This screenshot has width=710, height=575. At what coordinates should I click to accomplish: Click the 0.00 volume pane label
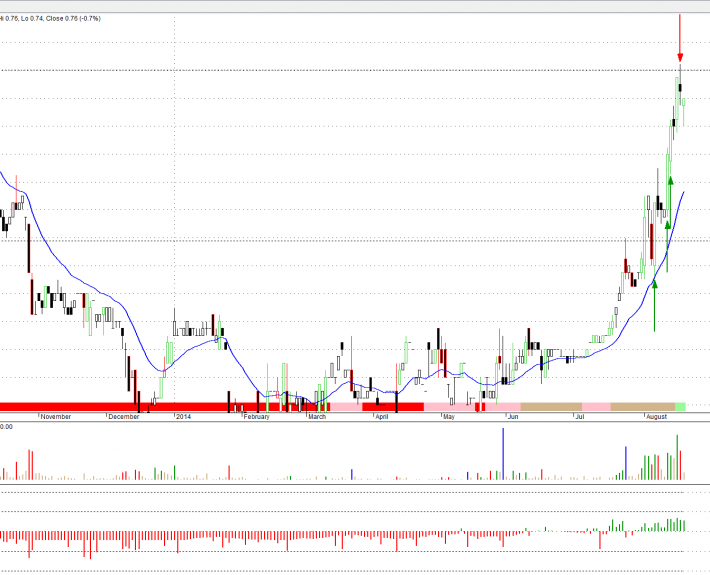pyautogui.click(x=6, y=427)
